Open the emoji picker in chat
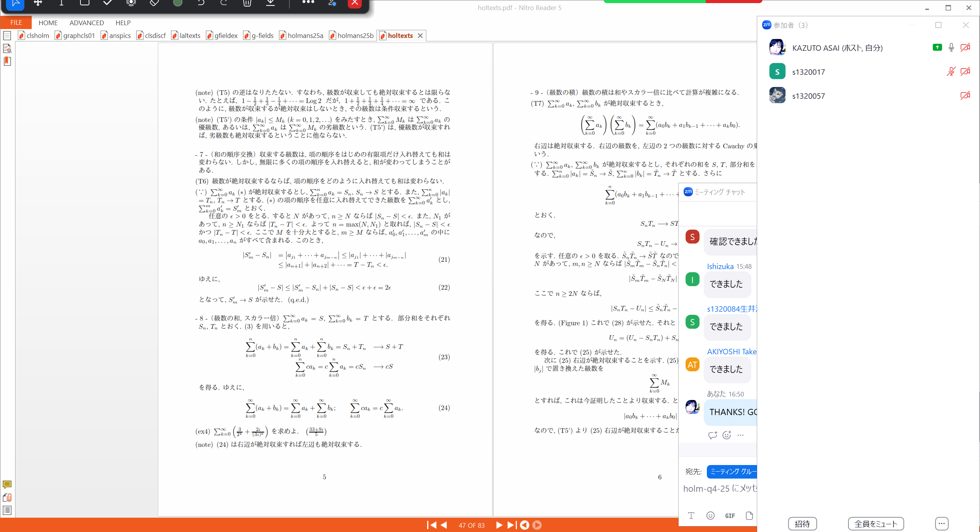 [710, 515]
